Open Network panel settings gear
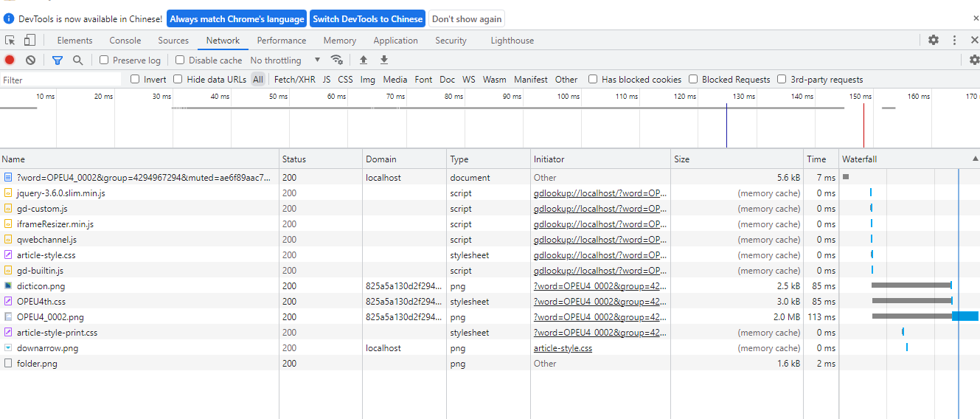980x419 pixels. (974, 60)
